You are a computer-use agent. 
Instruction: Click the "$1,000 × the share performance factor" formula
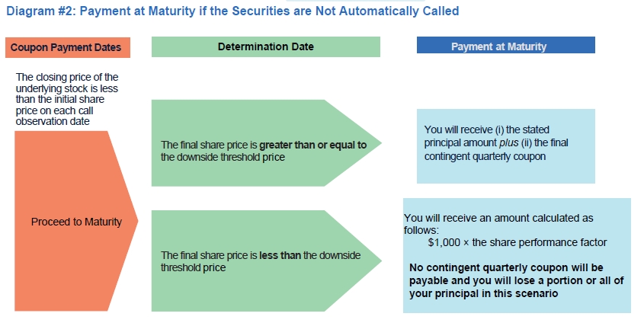click(517, 242)
